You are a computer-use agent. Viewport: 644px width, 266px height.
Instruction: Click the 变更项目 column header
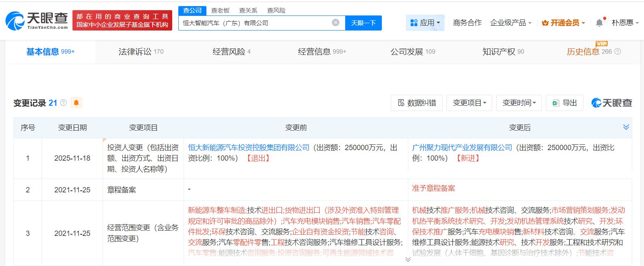pyautogui.click(x=143, y=128)
